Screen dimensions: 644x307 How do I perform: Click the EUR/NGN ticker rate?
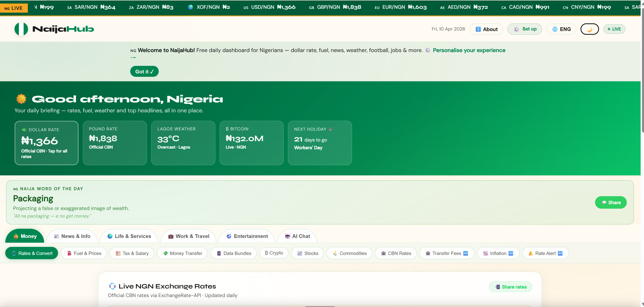400,7
